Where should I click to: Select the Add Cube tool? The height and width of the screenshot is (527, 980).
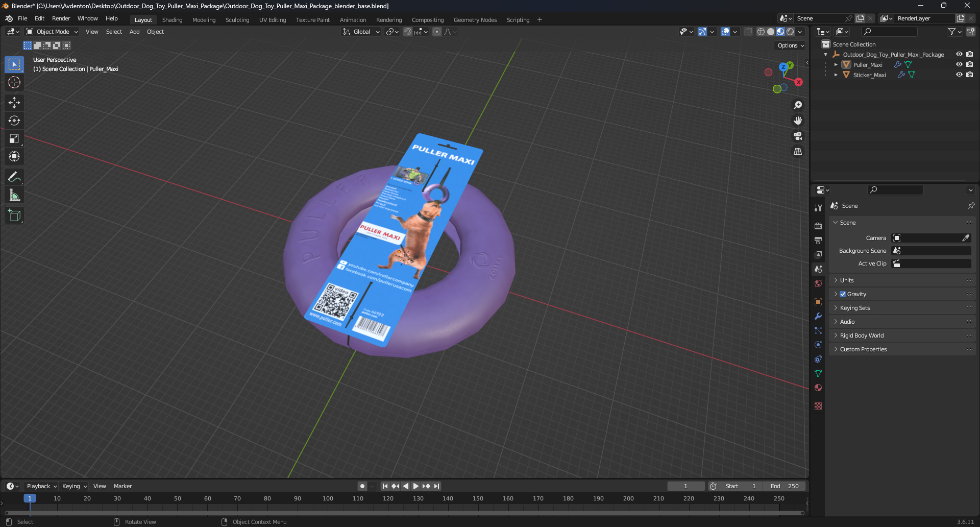tap(14, 215)
